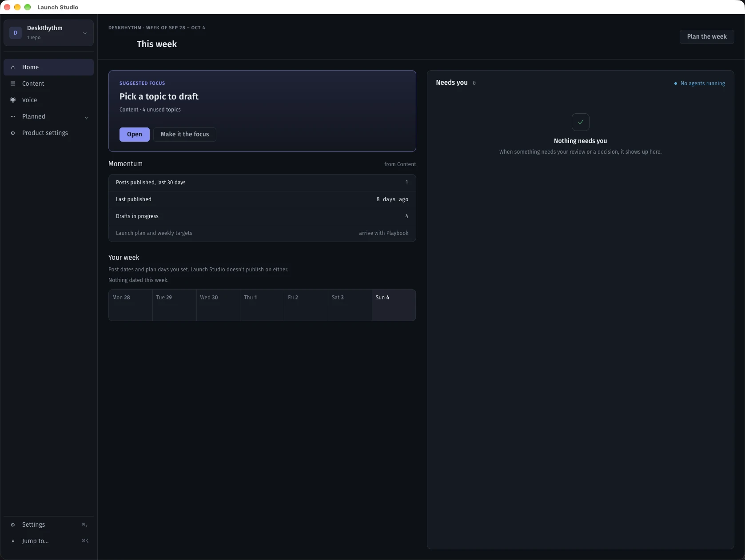
Task: Expand the DeskRhythm workspace switcher chevron
Action: (x=85, y=33)
